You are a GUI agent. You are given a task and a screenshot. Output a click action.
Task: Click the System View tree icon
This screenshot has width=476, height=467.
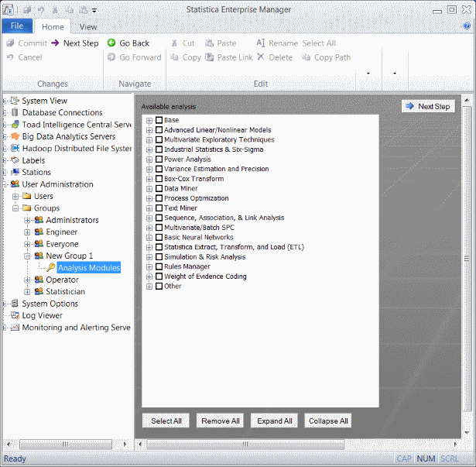click(x=15, y=100)
